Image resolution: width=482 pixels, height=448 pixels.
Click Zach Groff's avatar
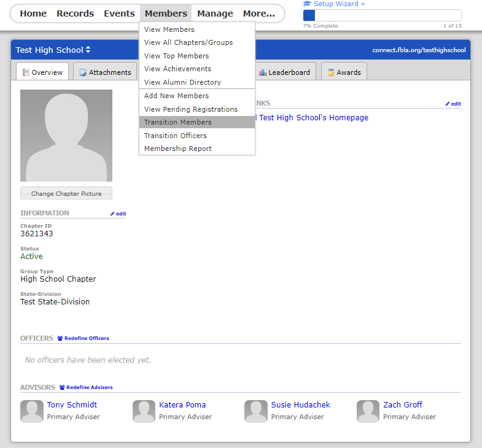pos(368,411)
